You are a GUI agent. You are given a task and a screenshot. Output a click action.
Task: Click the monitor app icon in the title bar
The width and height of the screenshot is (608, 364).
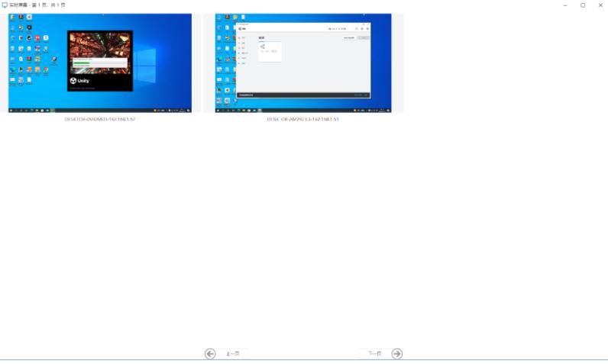click(5, 5)
